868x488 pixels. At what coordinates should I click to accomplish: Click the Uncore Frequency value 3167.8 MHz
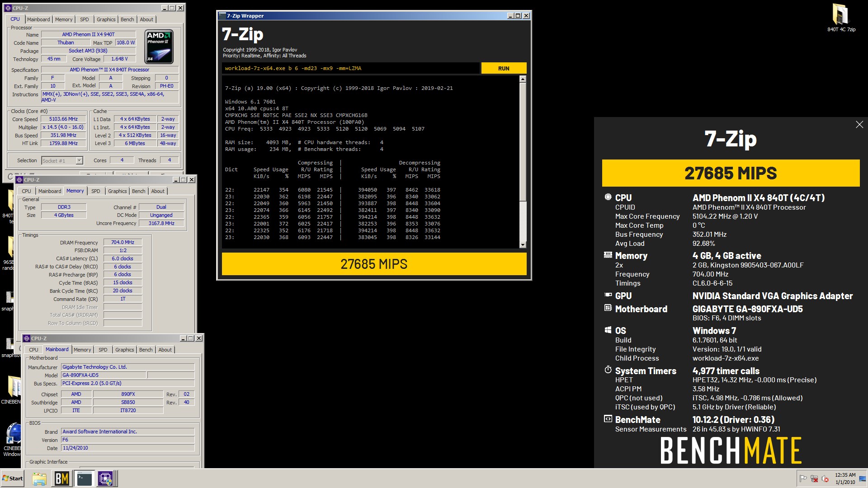[161, 223]
